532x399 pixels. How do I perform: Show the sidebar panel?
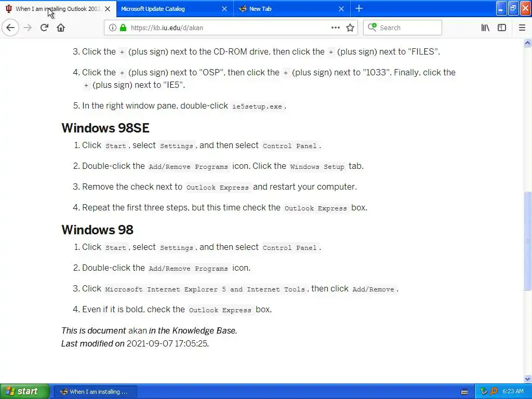click(x=502, y=28)
